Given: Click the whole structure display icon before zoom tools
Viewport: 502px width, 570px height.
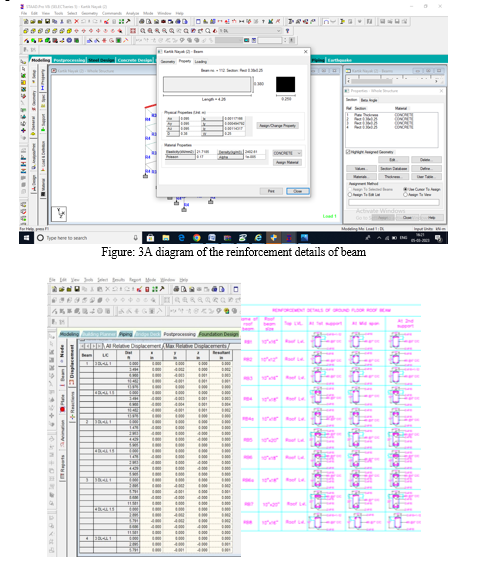Looking at the screenshot, I should (x=133, y=31).
